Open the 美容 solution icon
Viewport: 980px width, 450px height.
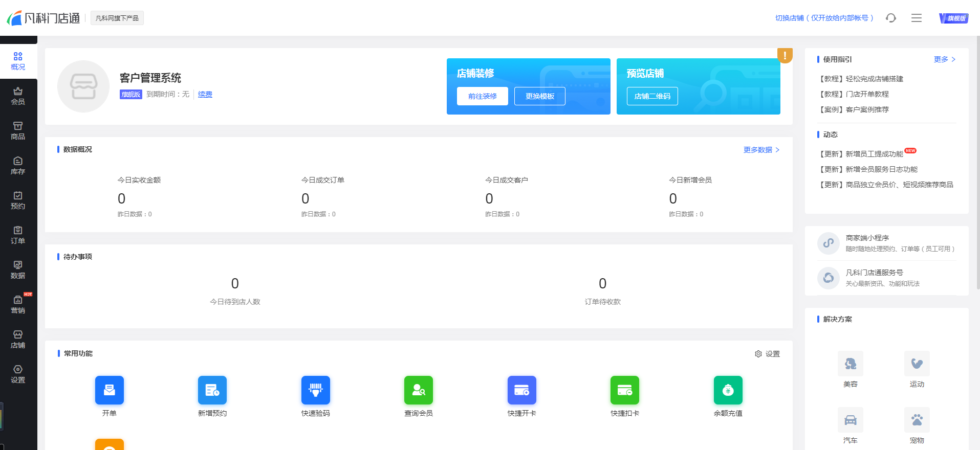coord(850,364)
